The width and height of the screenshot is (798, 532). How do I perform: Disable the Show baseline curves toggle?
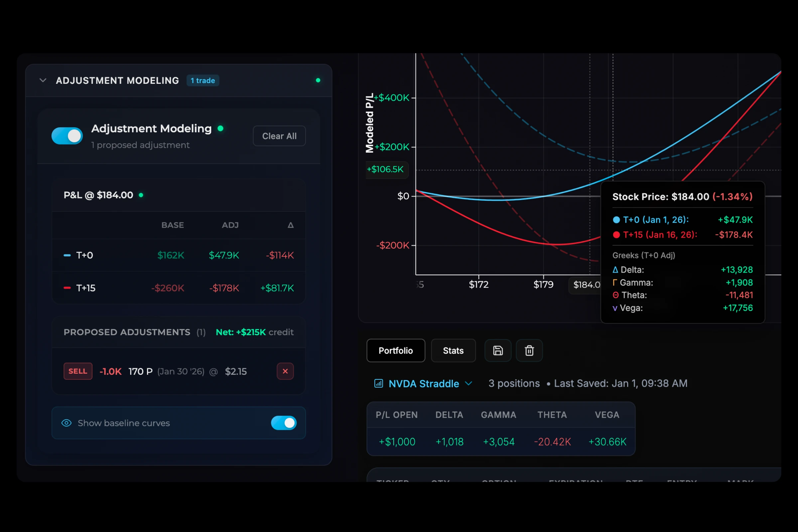click(x=284, y=423)
